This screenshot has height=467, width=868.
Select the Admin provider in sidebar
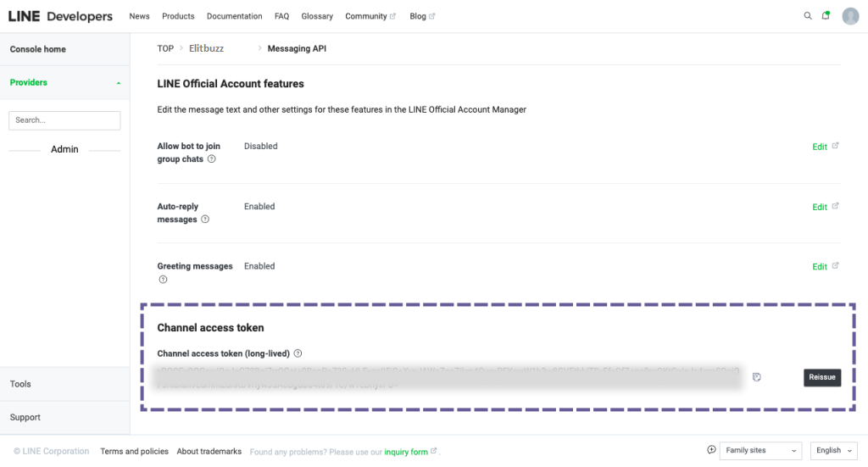64,149
